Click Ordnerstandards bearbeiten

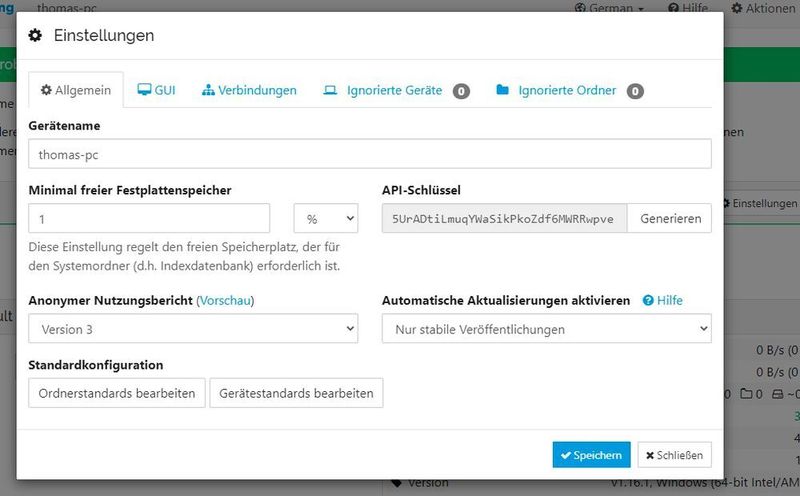117,393
